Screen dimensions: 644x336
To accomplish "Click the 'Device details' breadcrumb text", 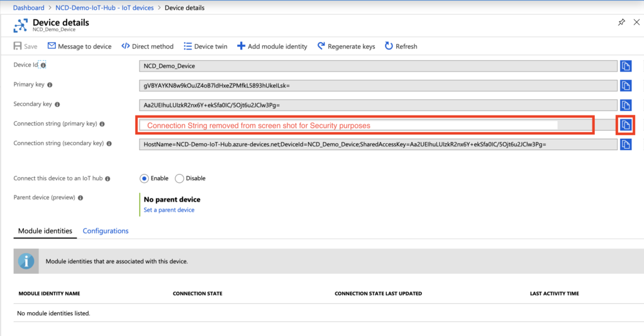I will (184, 8).
